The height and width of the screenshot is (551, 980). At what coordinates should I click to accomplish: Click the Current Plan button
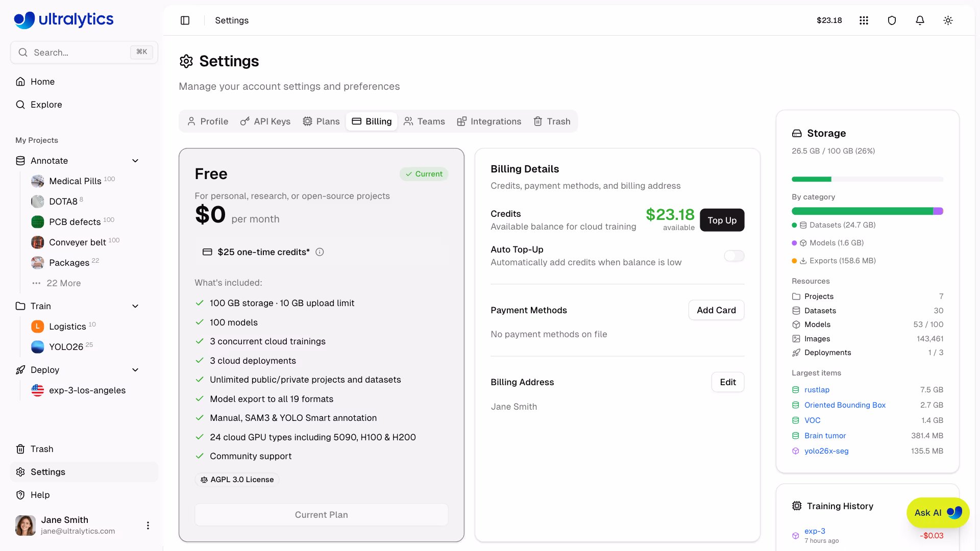click(322, 515)
